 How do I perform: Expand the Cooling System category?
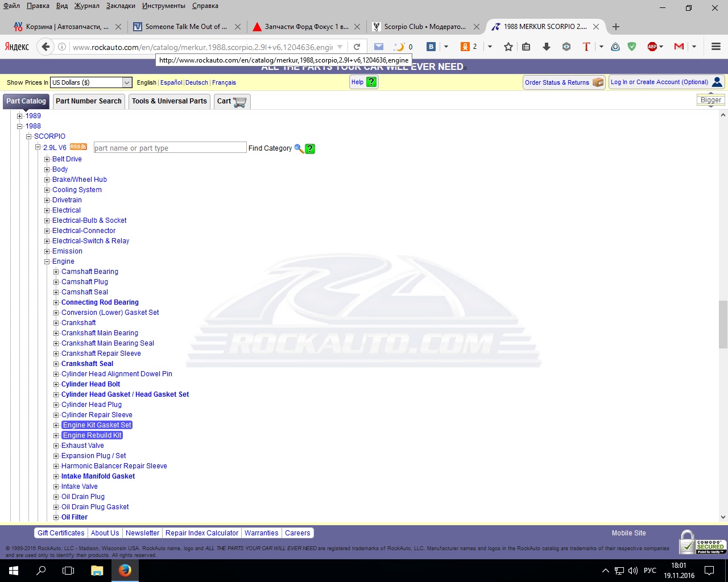pos(47,190)
